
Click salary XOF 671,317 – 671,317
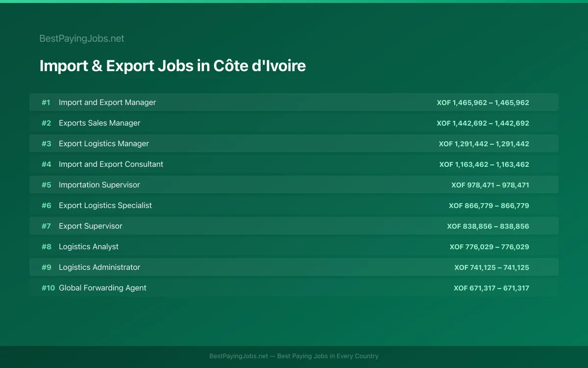click(x=491, y=288)
